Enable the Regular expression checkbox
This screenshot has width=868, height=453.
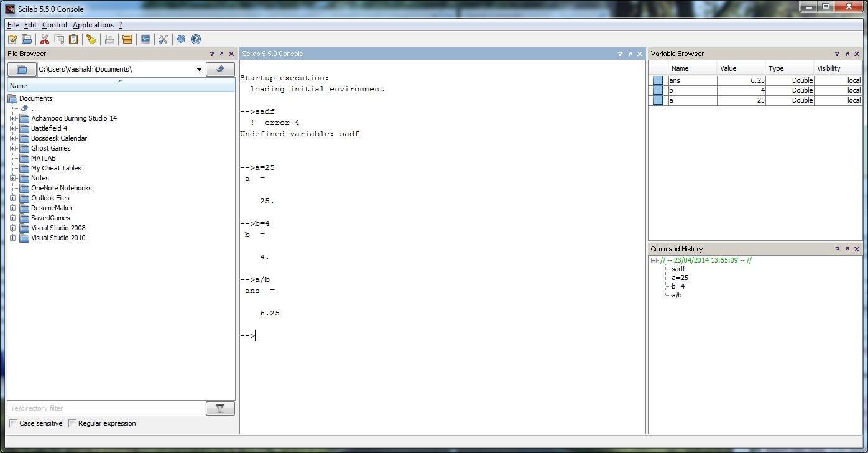72,424
